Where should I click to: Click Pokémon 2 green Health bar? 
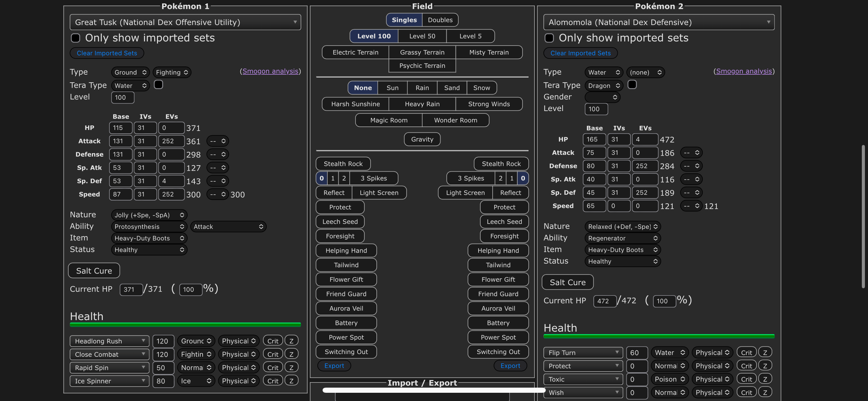point(659,336)
